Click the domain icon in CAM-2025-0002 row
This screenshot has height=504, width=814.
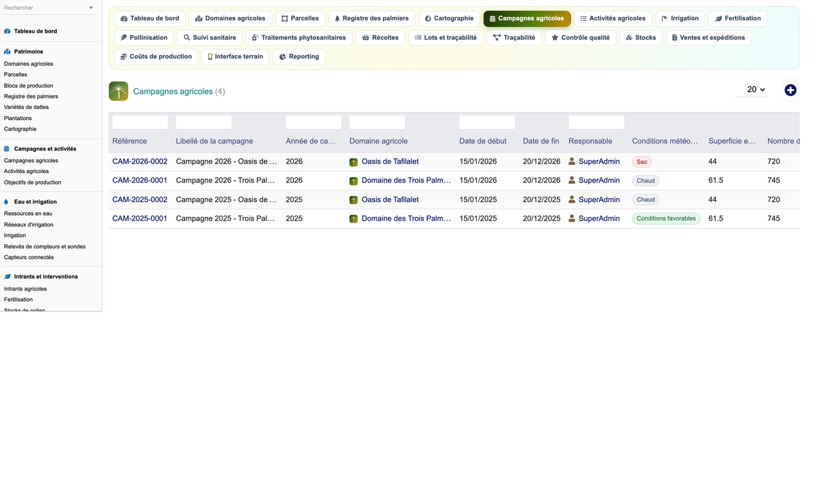tap(353, 200)
